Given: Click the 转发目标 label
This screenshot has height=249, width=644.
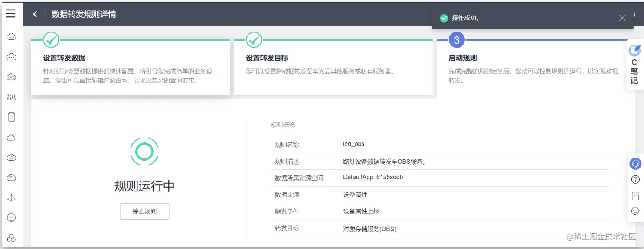Looking at the screenshot, I should [287, 228].
